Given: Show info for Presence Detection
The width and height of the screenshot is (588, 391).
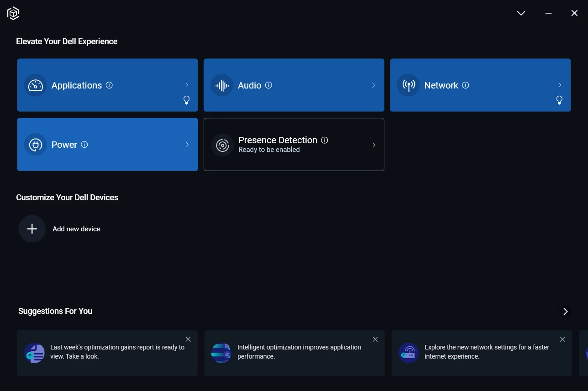Looking at the screenshot, I should (325, 140).
